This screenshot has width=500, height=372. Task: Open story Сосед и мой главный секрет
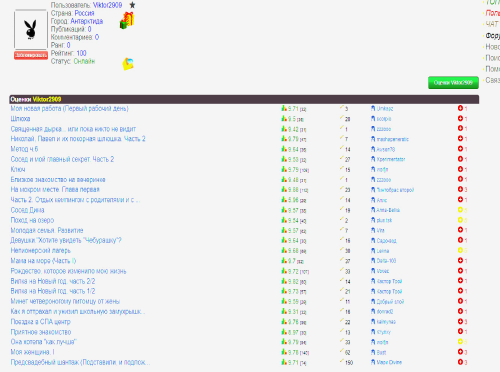[x=62, y=159]
